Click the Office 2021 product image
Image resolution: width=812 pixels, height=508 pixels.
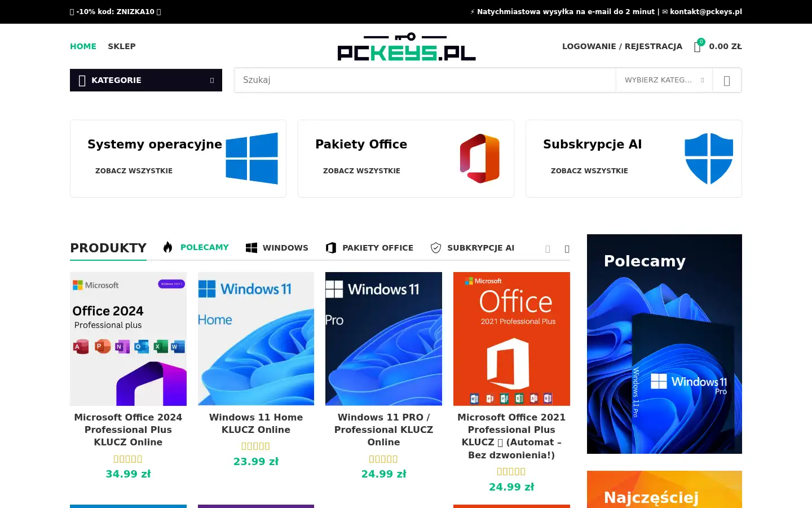point(511,339)
